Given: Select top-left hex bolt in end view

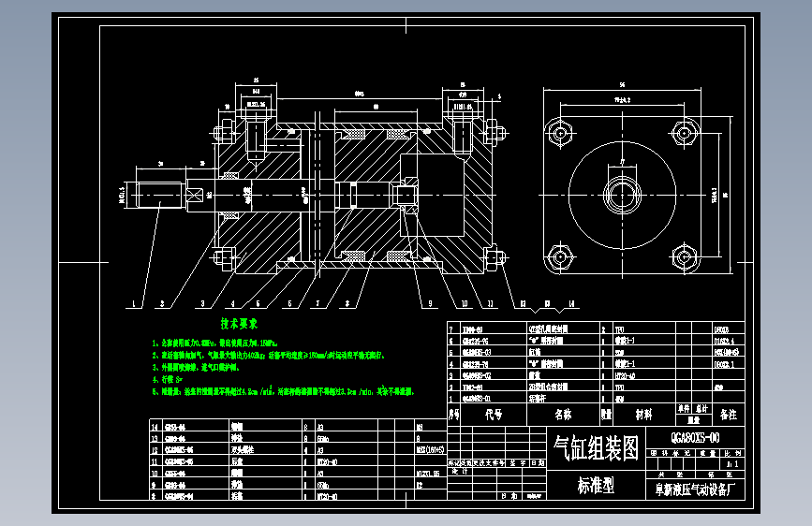Looking at the screenshot, I should [x=560, y=133].
